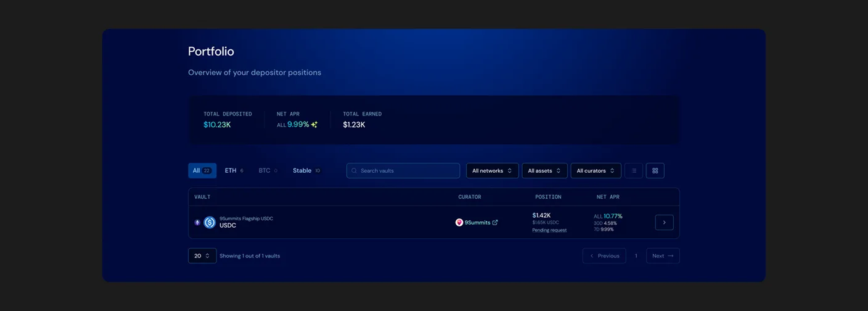
Task: Open the 9Summits curator link
Action: 477,223
